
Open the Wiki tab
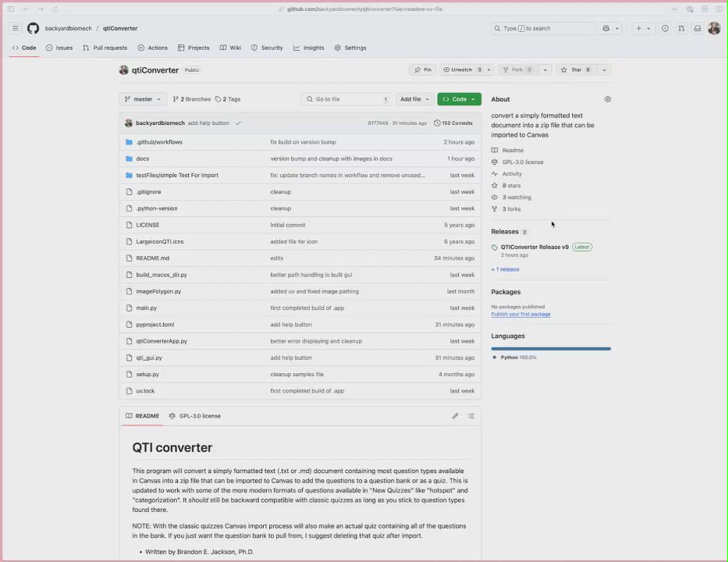230,48
